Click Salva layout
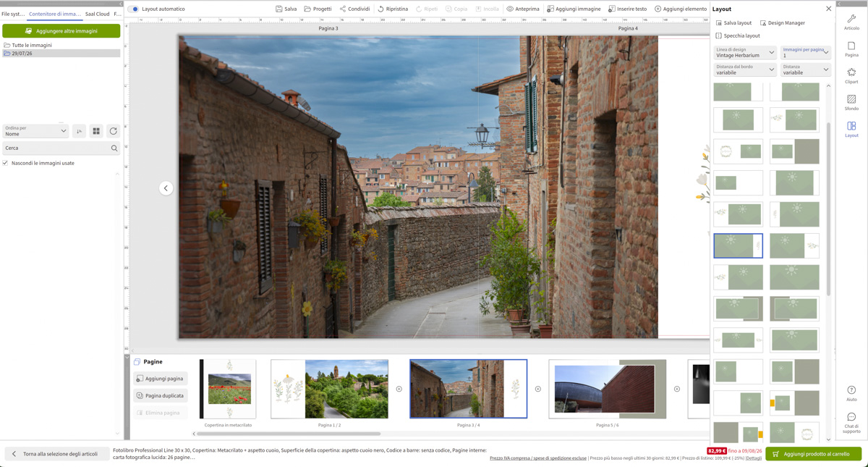Screen dimensions: 868x467 [x=733, y=22]
